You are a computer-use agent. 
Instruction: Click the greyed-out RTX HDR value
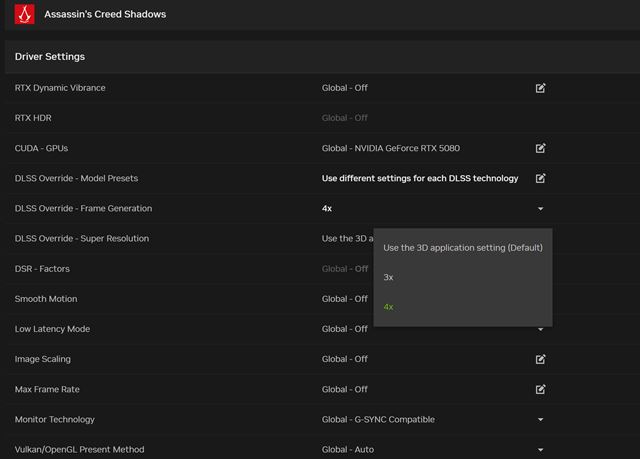pyautogui.click(x=344, y=118)
